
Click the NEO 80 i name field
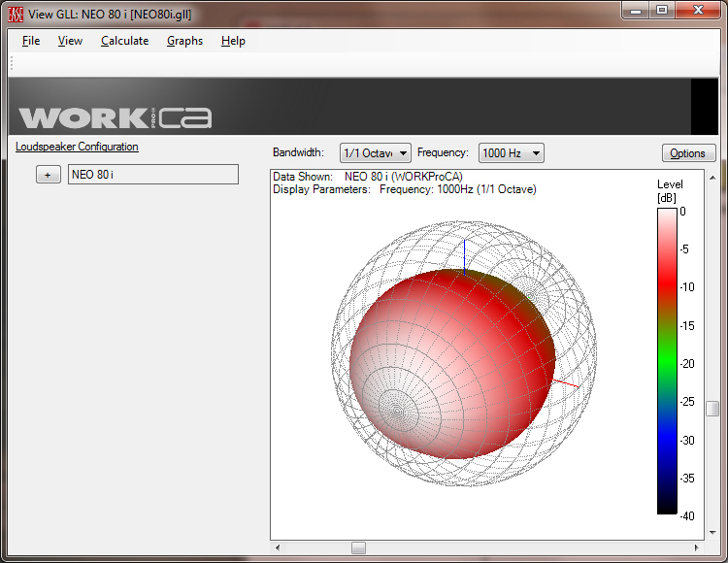pos(152,175)
